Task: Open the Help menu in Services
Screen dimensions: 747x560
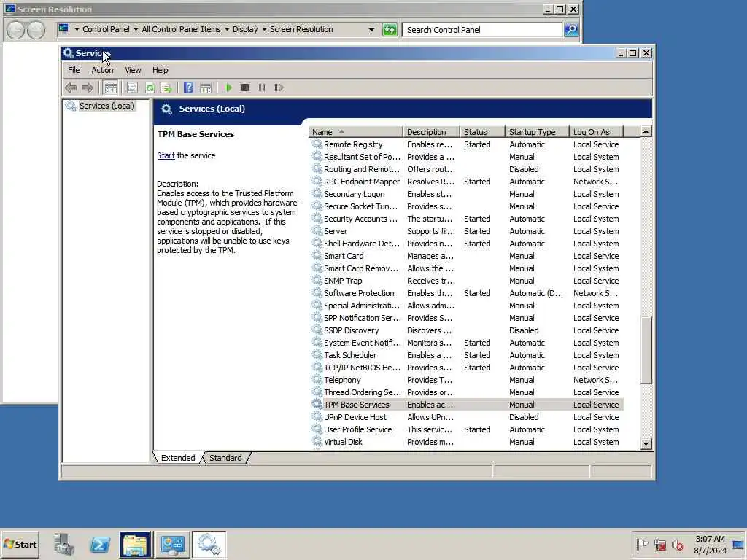Action: point(160,70)
